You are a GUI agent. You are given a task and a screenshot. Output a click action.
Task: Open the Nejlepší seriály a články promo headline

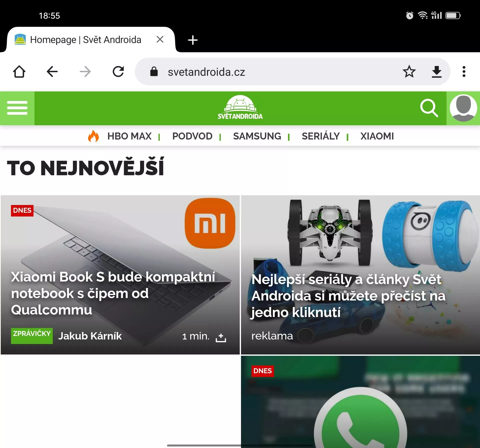(x=348, y=296)
